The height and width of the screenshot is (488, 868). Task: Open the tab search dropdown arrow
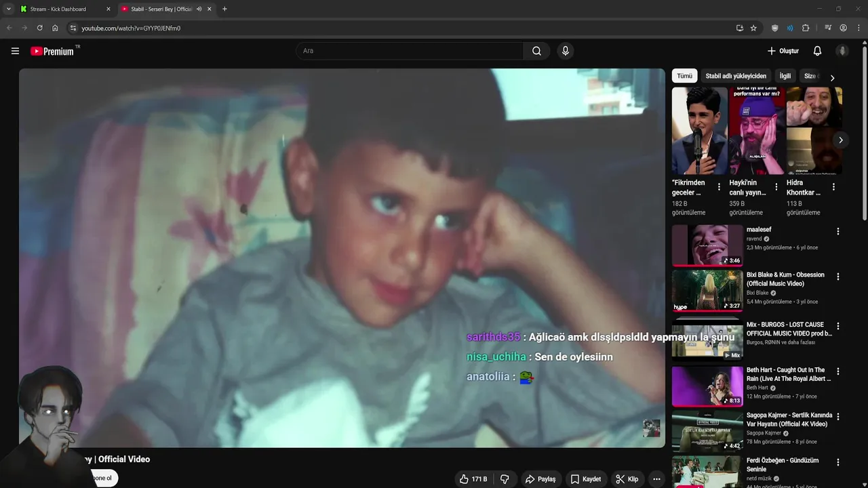click(8, 9)
